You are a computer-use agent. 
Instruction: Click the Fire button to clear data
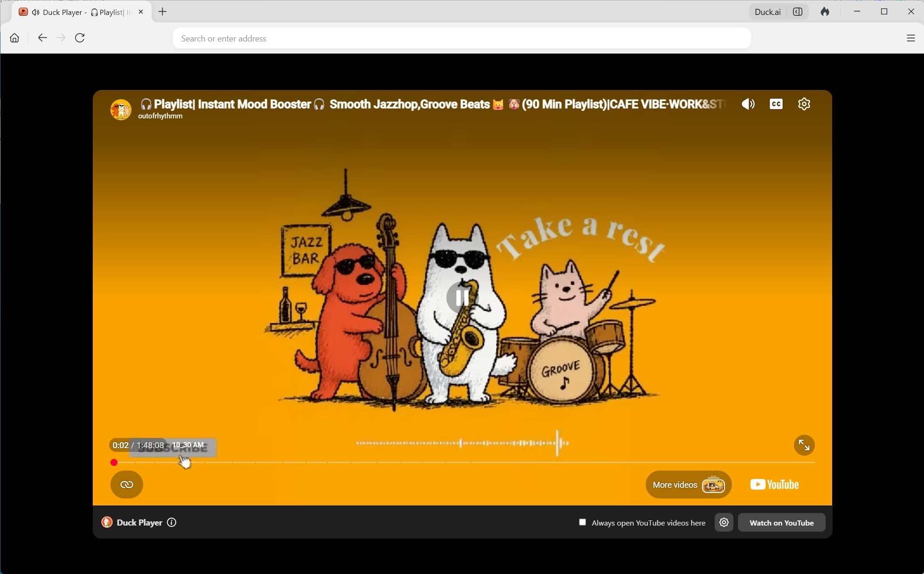pos(825,12)
